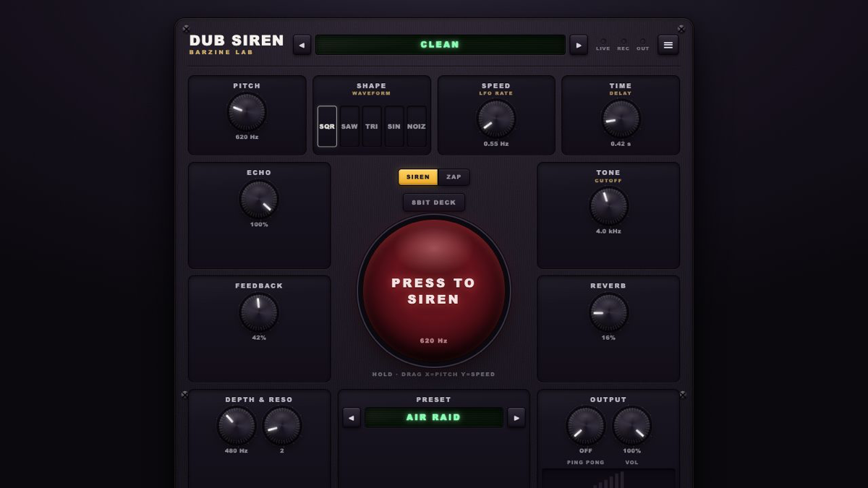Click the 0.55 Hz speed value

[496, 144]
